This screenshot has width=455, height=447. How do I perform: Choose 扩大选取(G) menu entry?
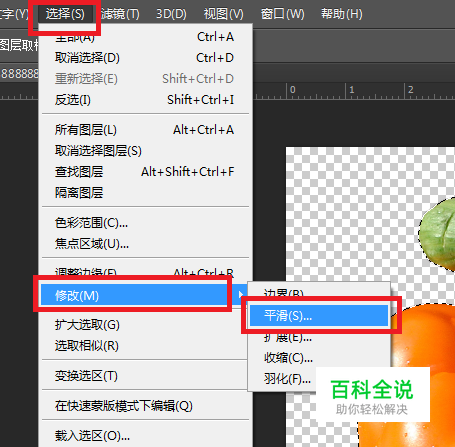pyautogui.click(x=145, y=325)
